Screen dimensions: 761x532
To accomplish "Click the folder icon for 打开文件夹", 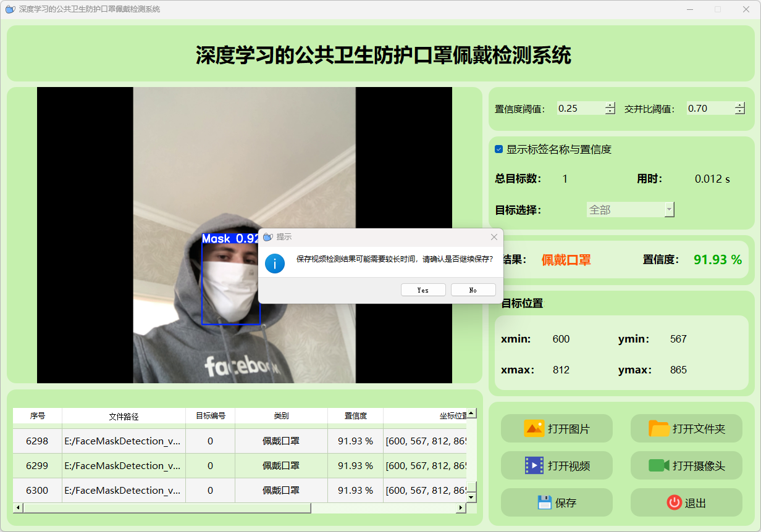I will (658, 428).
